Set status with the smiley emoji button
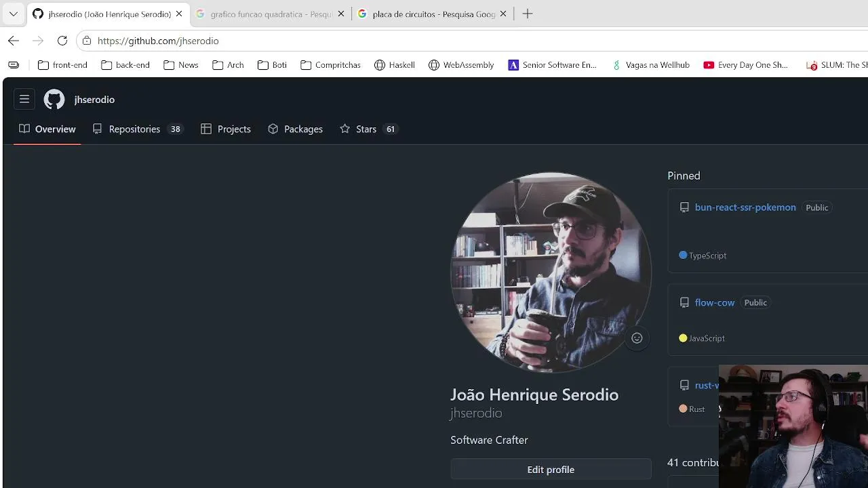 637,338
